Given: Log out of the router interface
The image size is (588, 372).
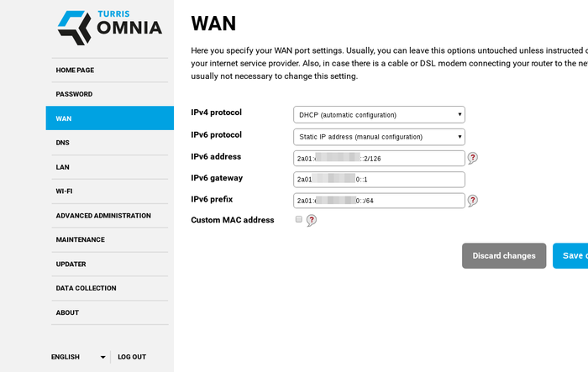Looking at the screenshot, I should click(x=132, y=357).
